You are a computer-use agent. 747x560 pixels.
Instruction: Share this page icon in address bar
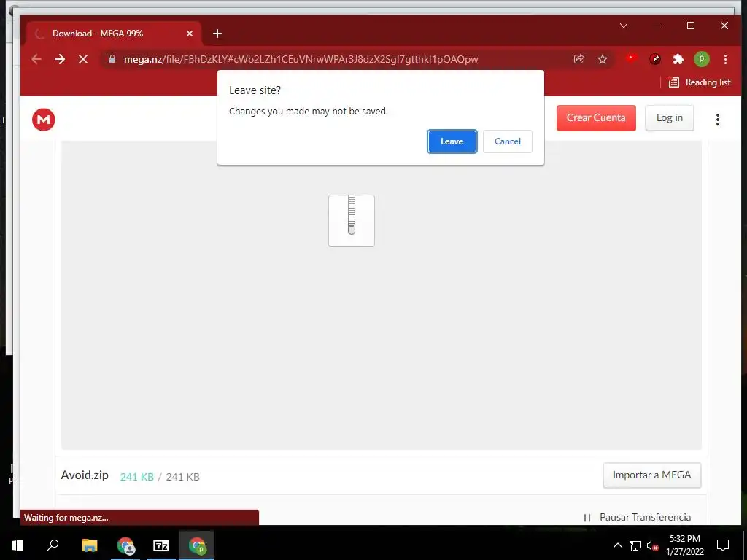coord(578,59)
